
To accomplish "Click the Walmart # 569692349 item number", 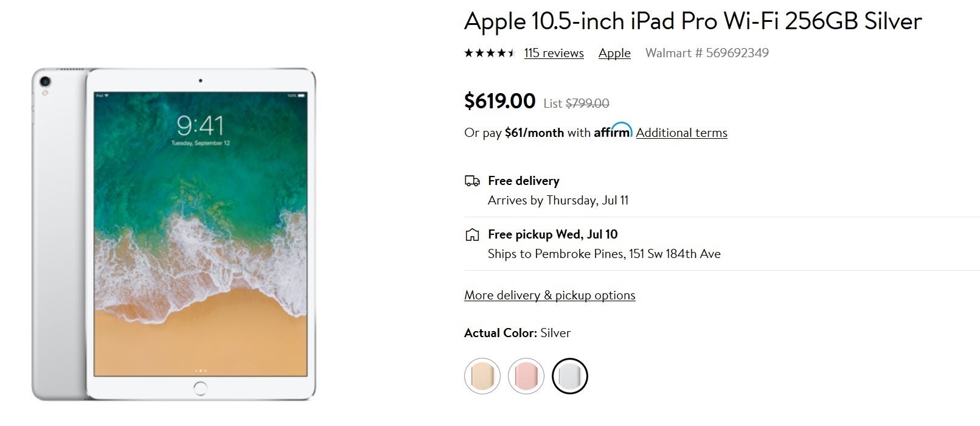I will click(707, 53).
